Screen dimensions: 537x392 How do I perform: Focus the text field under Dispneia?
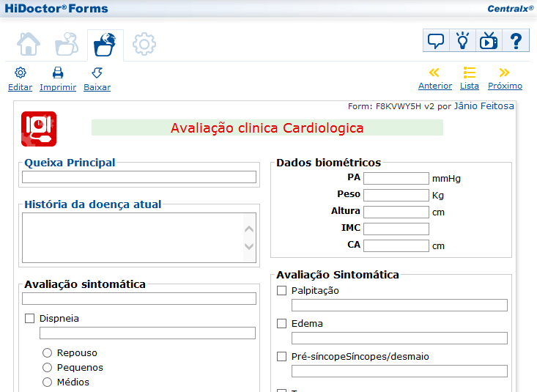coord(147,333)
